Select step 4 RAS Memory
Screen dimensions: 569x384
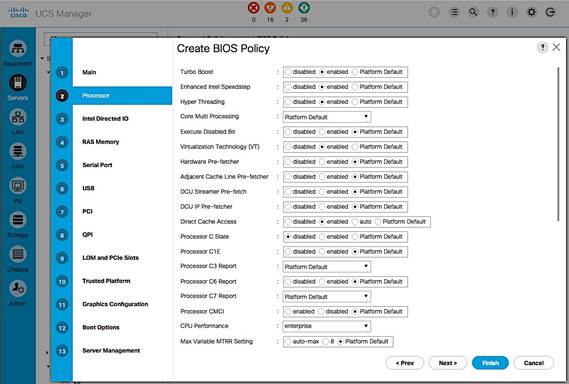point(101,142)
